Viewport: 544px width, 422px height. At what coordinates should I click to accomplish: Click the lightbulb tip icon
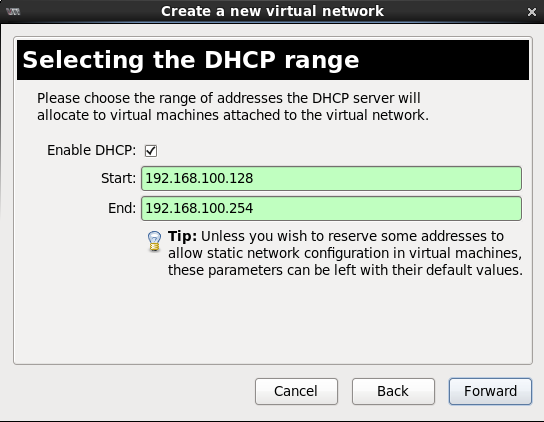[154, 241]
